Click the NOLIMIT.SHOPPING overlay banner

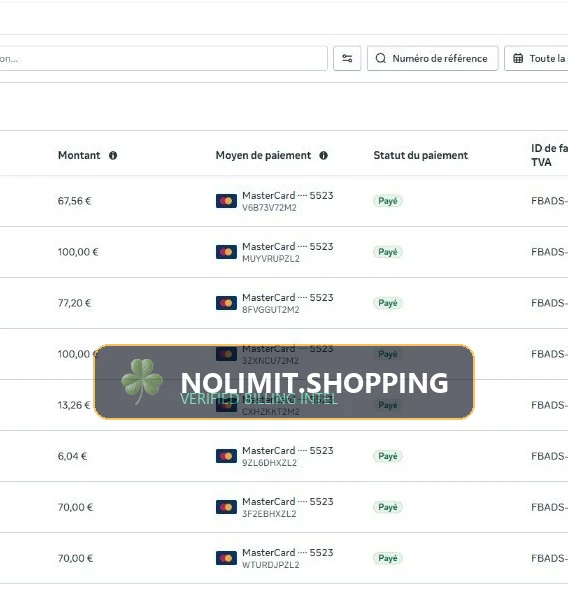click(x=284, y=382)
